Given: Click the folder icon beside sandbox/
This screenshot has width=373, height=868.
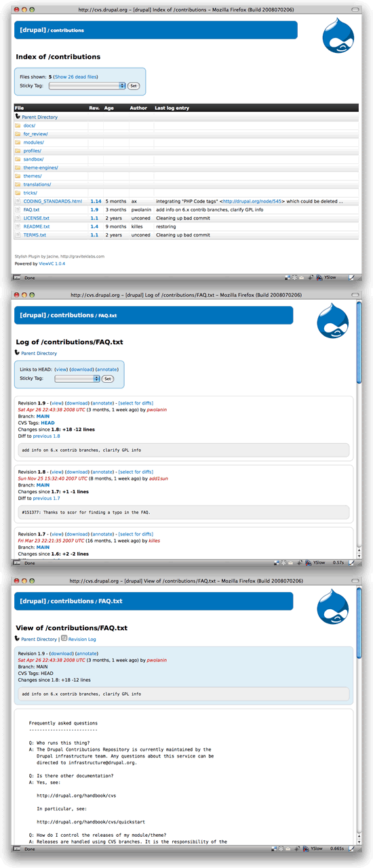Looking at the screenshot, I should tap(18, 159).
